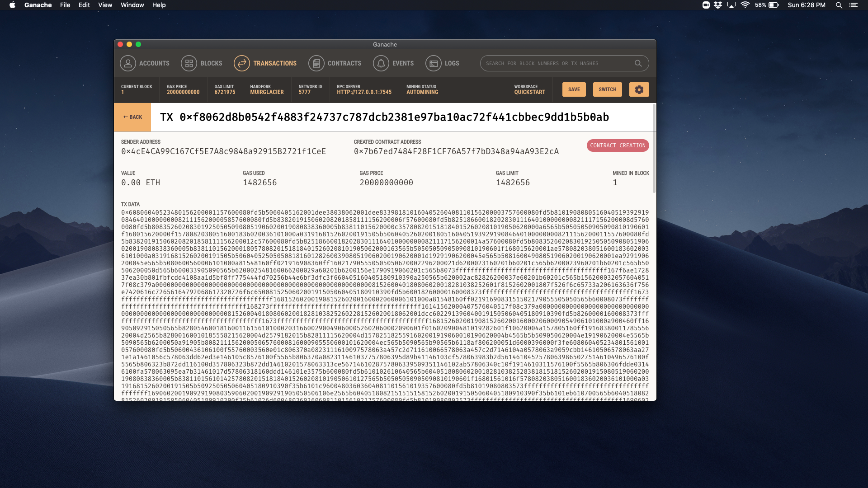Click the 0.00 ETH value
The width and height of the screenshot is (868, 488).
(x=141, y=183)
